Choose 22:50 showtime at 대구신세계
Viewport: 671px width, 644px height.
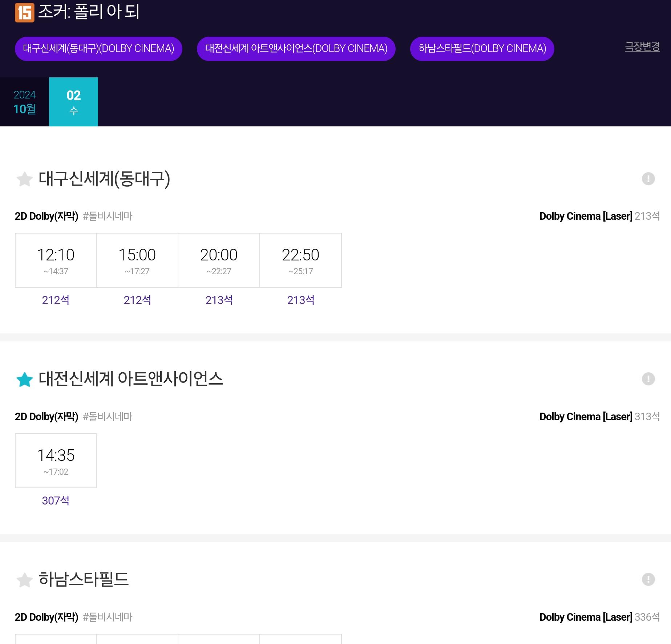point(301,260)
